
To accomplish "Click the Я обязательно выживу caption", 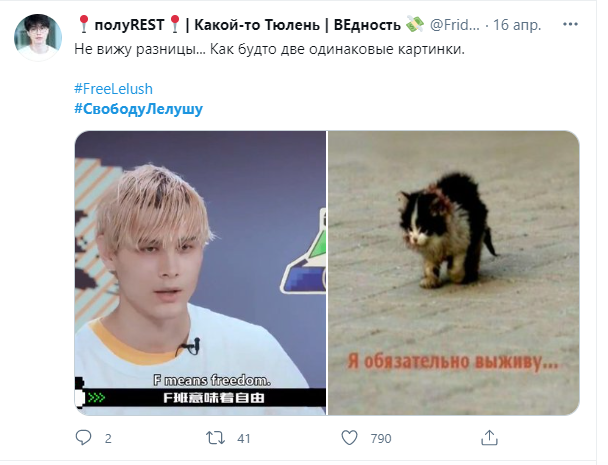I will pyautogui.click(x=453, y=361).
